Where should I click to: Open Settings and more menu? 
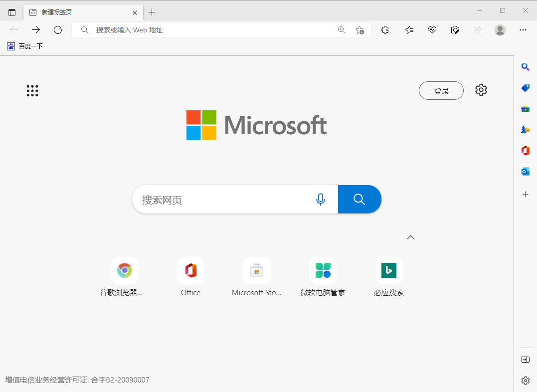click(523, 30)
